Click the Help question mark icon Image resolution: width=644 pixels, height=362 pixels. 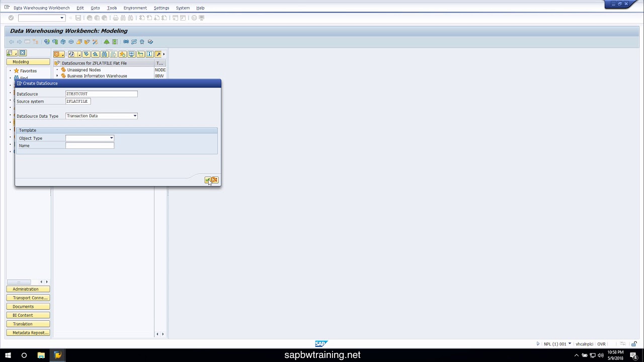click(194, 18)
